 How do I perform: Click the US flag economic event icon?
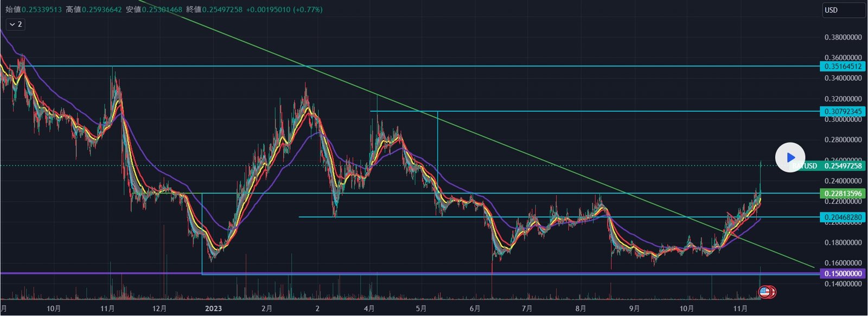pos(764,293)
